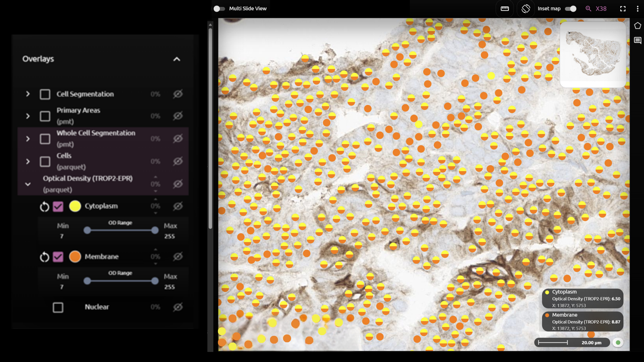Screen dimensions: 644x362
Task: Increase Cytoplasm opacity with up arrow
Action: click(x=155, y=199)
